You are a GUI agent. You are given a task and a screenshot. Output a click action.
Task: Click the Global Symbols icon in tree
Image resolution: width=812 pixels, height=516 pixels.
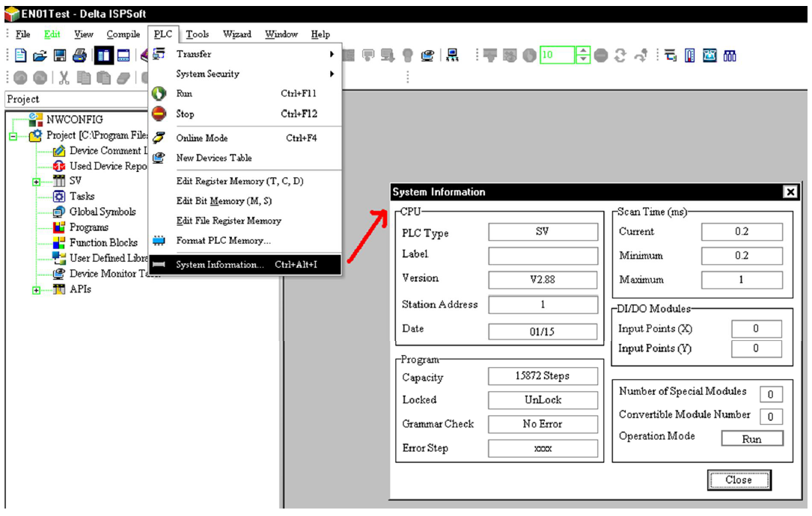tap(59, 212)
